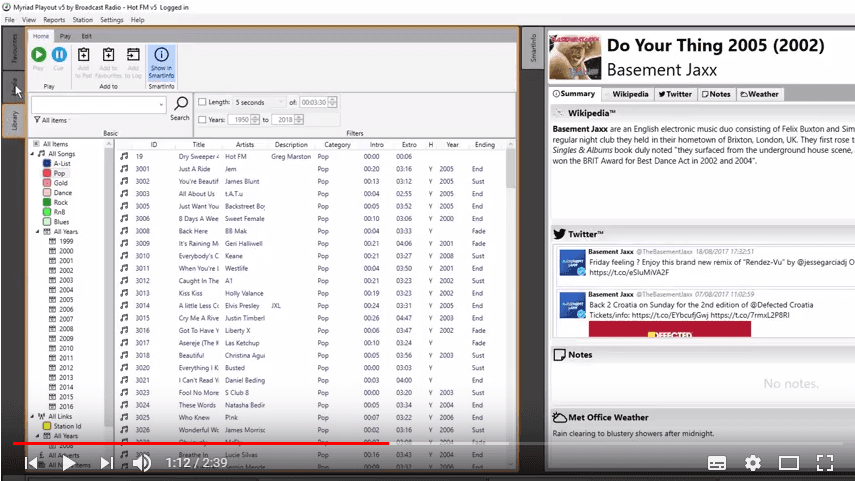Click Show in SmartInfo icon
855x481 pixels.
click(x=161, y=55)
